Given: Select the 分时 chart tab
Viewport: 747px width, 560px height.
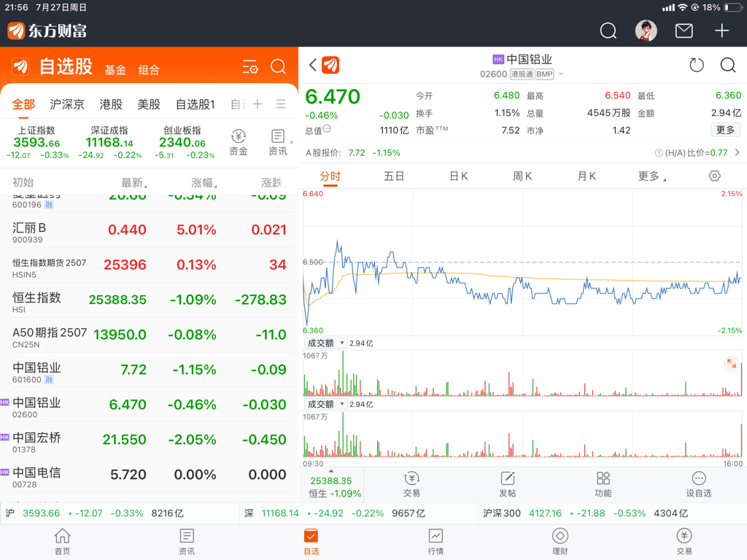Looking at the screenshot, I should coord(330,176).
